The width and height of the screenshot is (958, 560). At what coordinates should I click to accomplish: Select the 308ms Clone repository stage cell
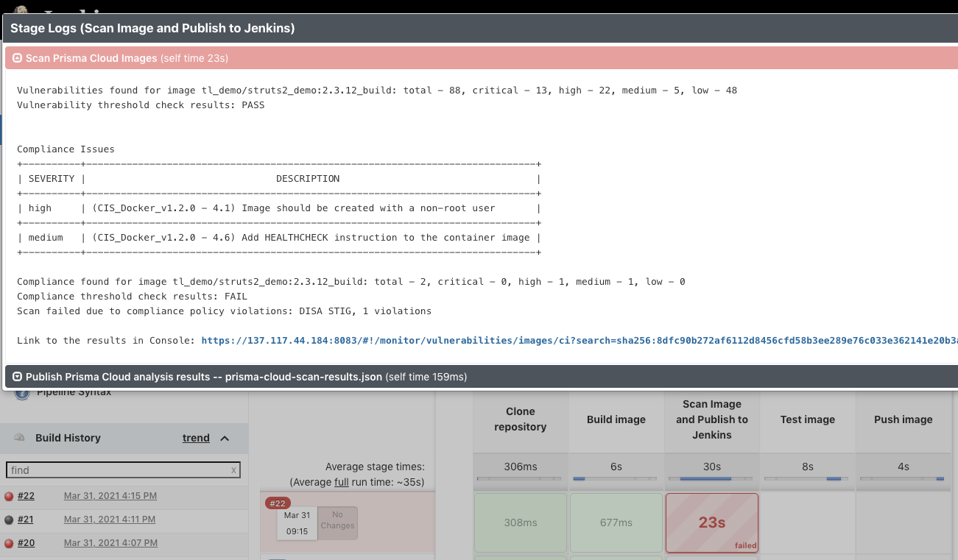tap(521, 522)
